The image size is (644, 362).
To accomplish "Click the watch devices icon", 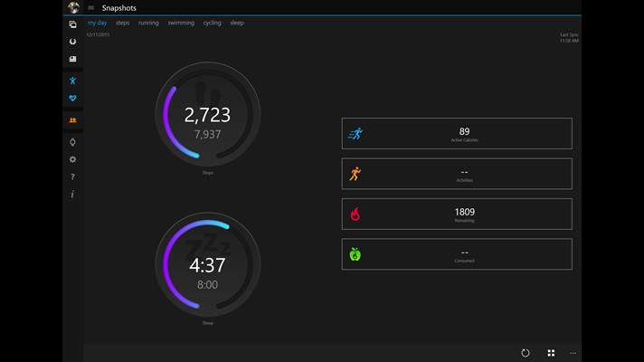I will point(72,142).
